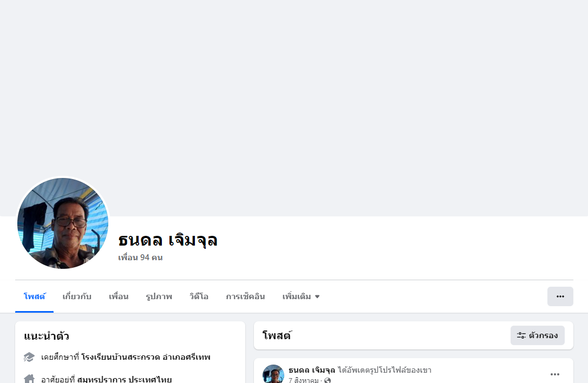Click the ตัวกรอง filter button
Image resolution: width=588 pixels, height=383 pixels.
click(x=537, y=335)
